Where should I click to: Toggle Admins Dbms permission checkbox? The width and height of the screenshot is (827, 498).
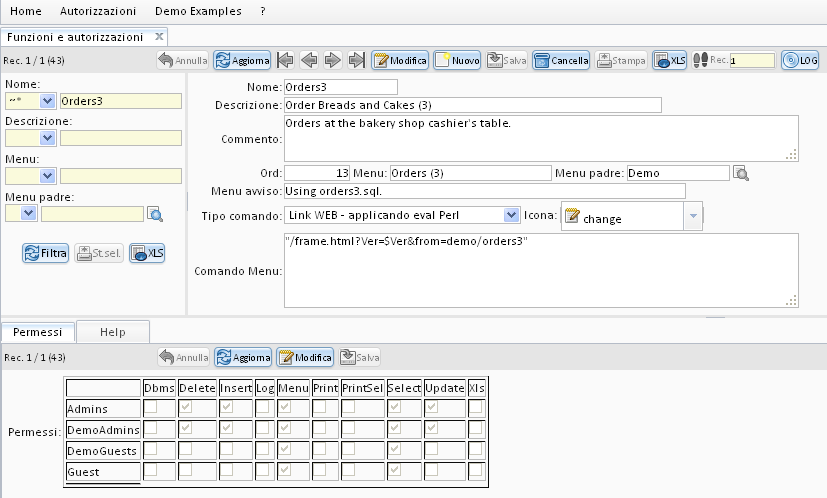(x=150, y=407)
